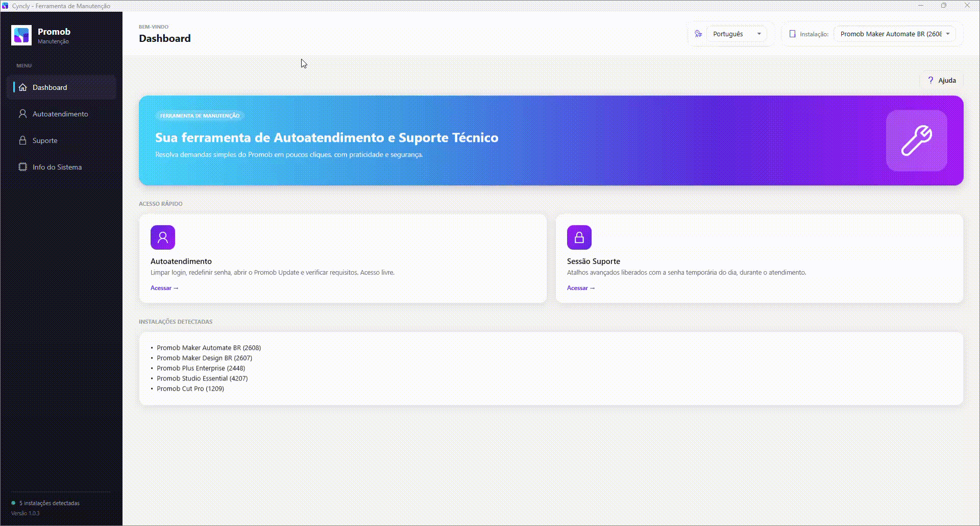Open the Português language dropdown
The height and width of the screenshot is (526, 980).
737,34
